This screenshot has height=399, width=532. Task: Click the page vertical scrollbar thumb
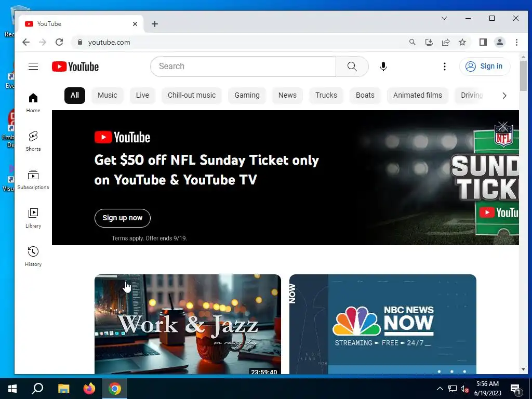point(523,76)
